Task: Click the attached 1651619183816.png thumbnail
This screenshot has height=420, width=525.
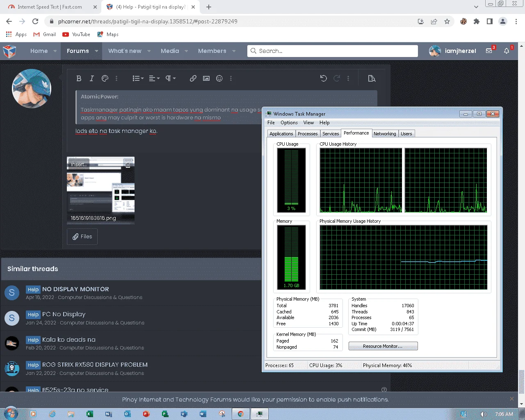Action: click(x=100, y=190)
